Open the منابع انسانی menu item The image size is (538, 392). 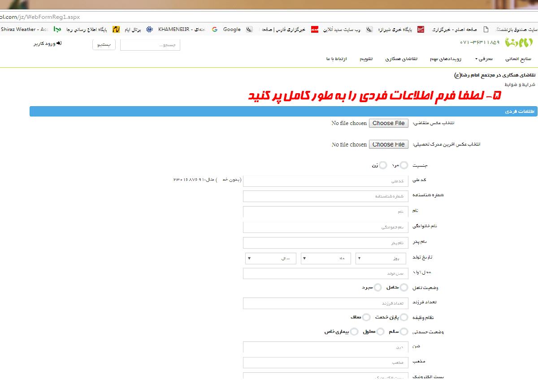[518, 59]
